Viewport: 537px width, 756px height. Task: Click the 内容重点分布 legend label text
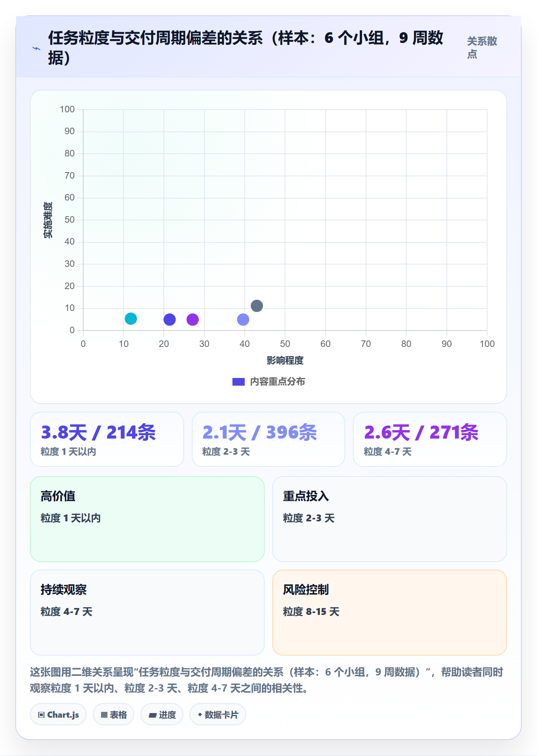(x=278, y=382)
